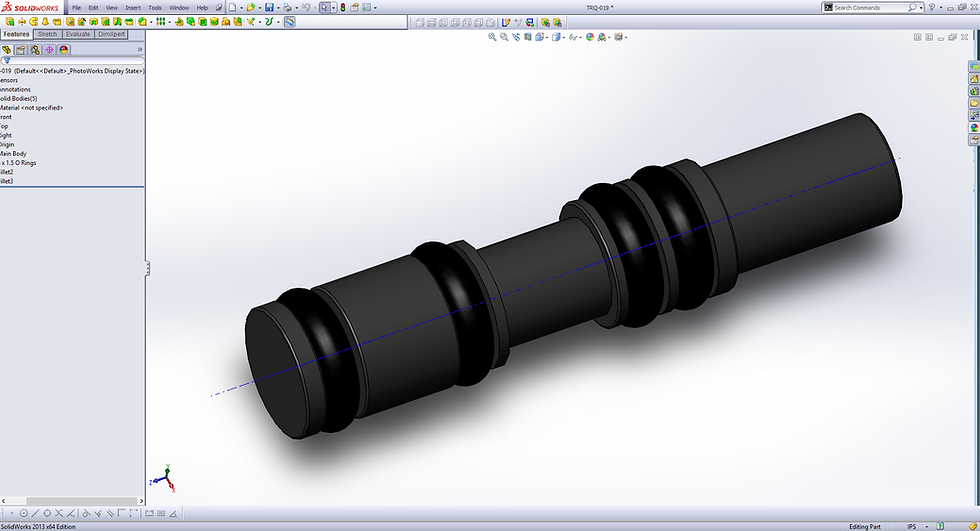This screenshot has height=531, width=980.
Task: Toggle the parallel snap icon at bottom
Action: (110, 514)
